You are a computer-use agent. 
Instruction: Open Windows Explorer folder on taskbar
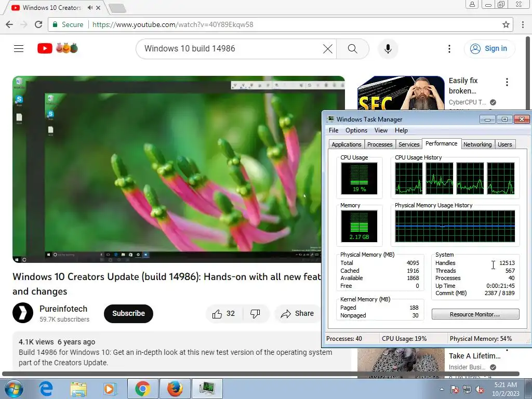(78, 389)
